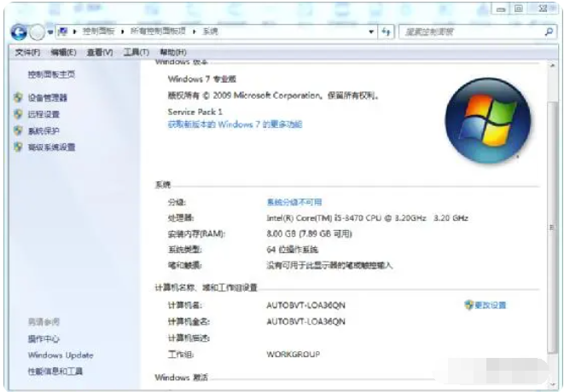The image size is (564, 392).
Task: Open Windows Update from the sidebar
Action: 61,355
